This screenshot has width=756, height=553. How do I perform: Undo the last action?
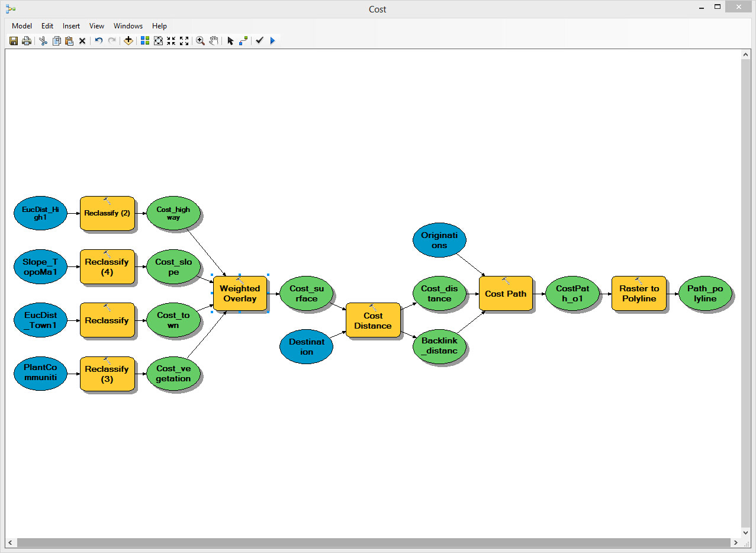click(99, 41)
